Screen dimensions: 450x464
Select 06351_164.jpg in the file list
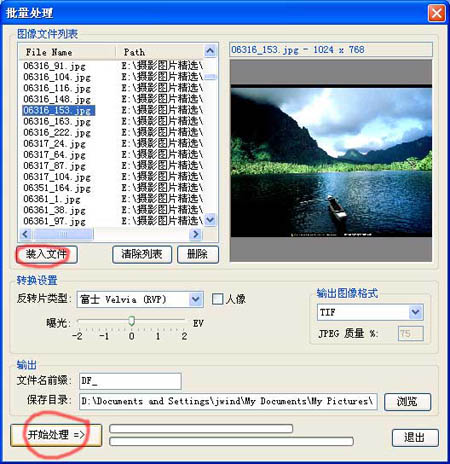[x=57, y=188]
